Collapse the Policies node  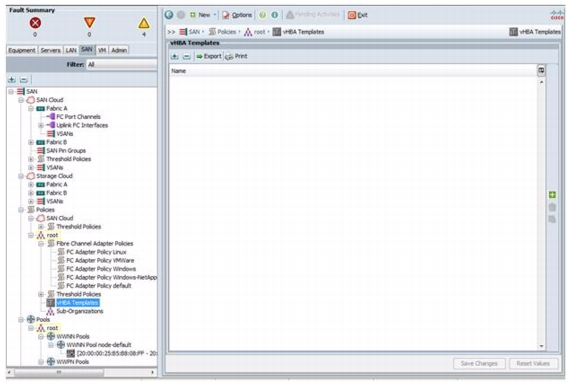coord(21,210)
